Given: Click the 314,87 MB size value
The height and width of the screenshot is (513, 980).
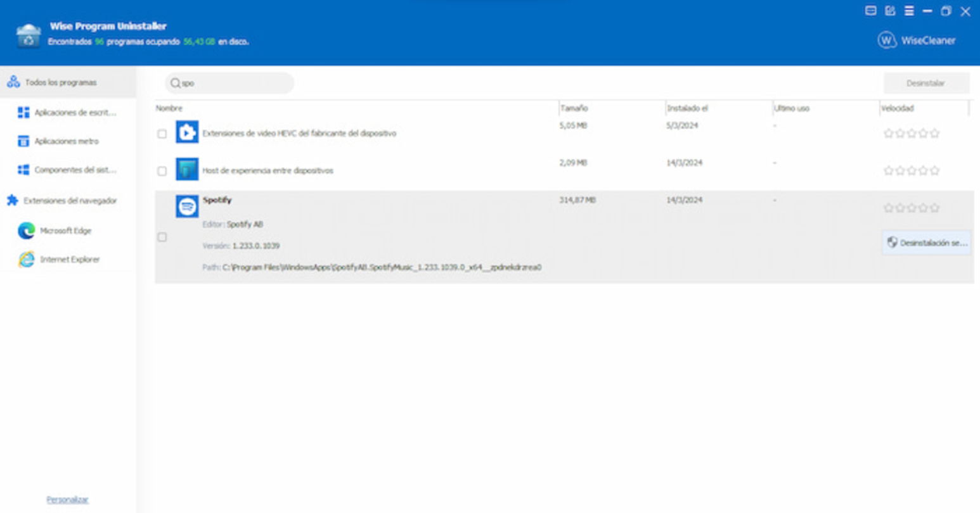Looking at the screenshot, I should pos(577,200).
